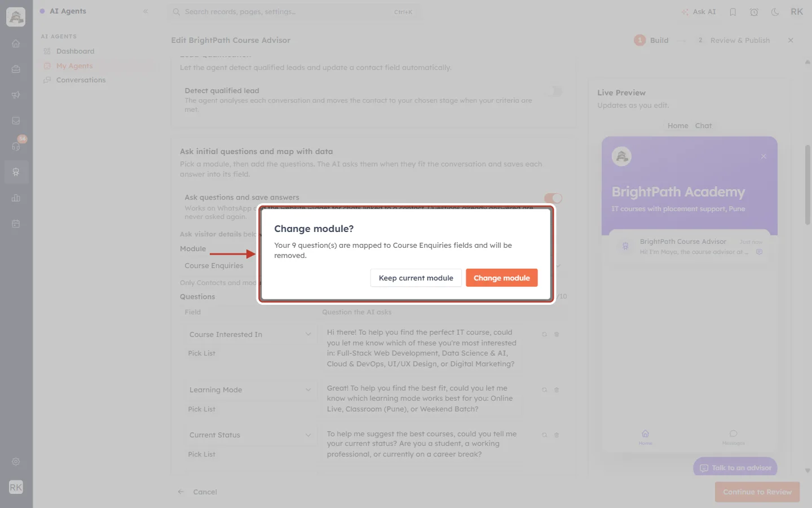Select the Review & Publish step
812x508 pixels.
(x=733, y=40)
